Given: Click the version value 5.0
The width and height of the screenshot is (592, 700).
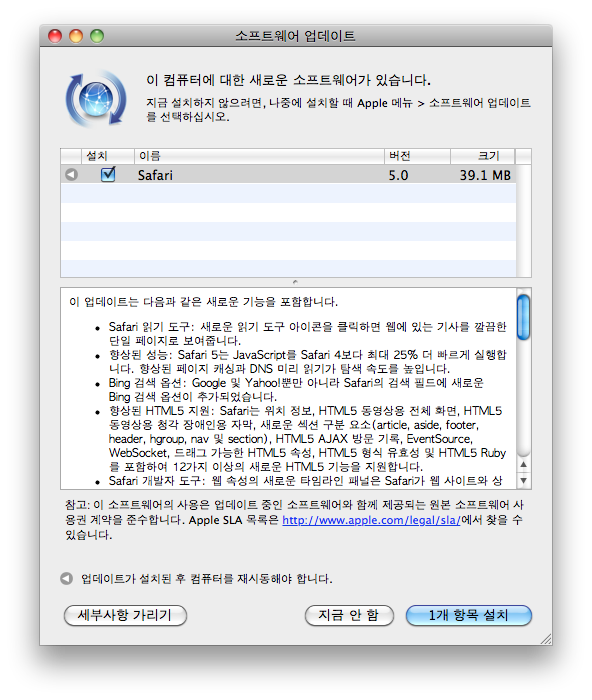Looking at the screenshot, I should 398,175.
